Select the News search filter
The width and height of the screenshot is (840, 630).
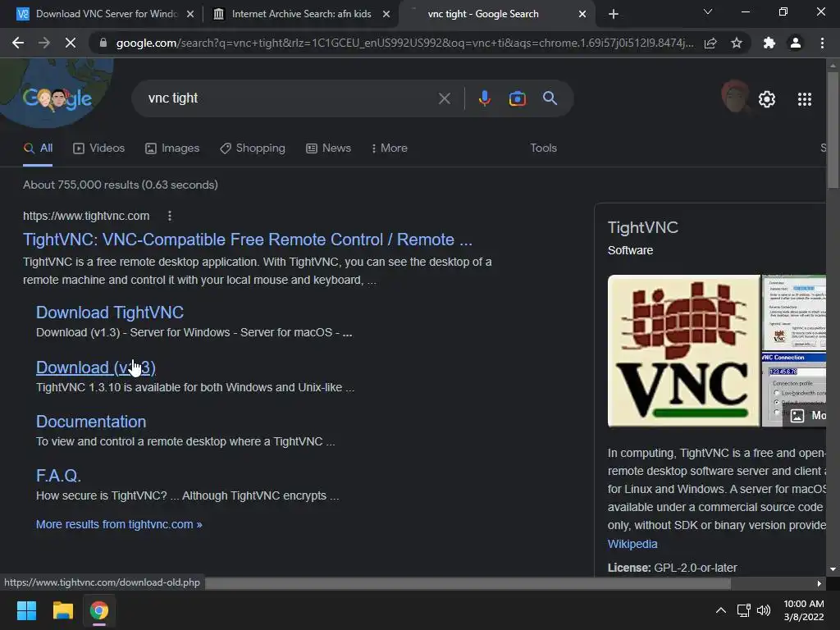[328, 148]
